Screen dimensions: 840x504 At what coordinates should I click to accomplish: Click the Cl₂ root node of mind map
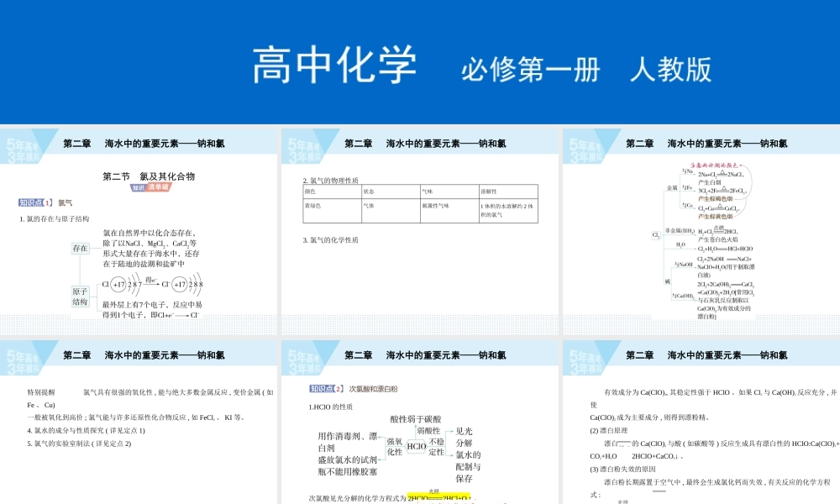(656, 235)
